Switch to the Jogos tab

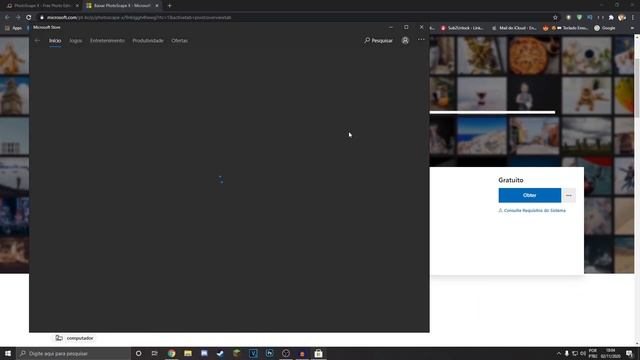(76, 40)
